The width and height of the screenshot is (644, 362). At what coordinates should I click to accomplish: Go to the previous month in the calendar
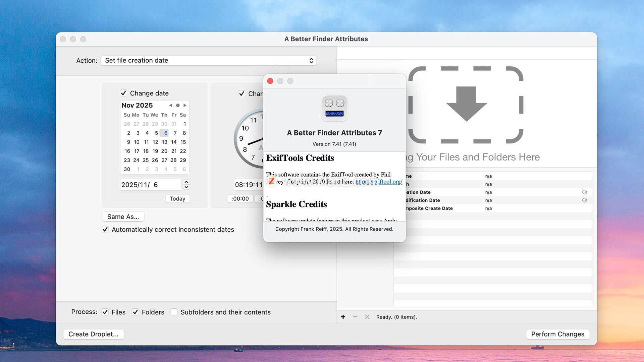click(171, 105)
